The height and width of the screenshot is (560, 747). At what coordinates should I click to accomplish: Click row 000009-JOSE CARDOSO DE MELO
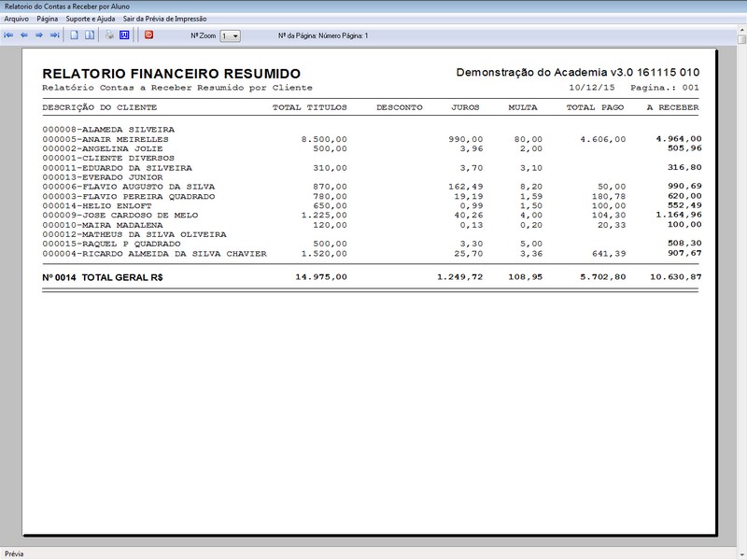(x=372, y=216)
